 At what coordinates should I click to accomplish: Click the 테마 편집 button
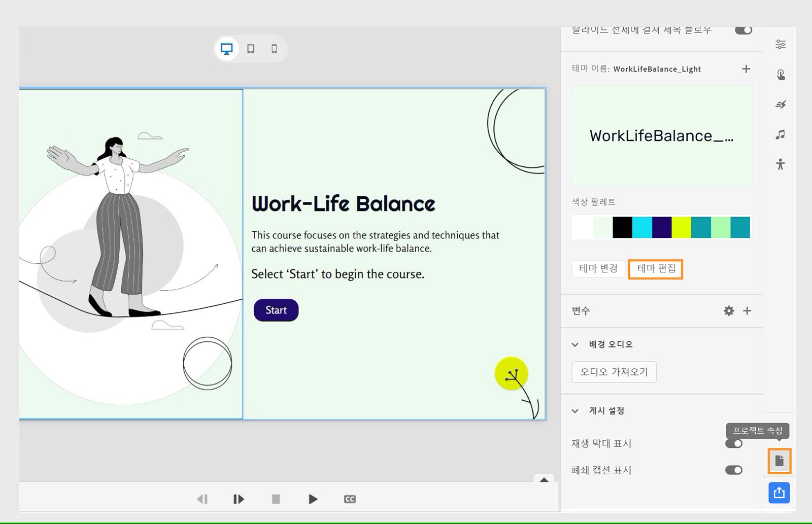tap(656, 269)
